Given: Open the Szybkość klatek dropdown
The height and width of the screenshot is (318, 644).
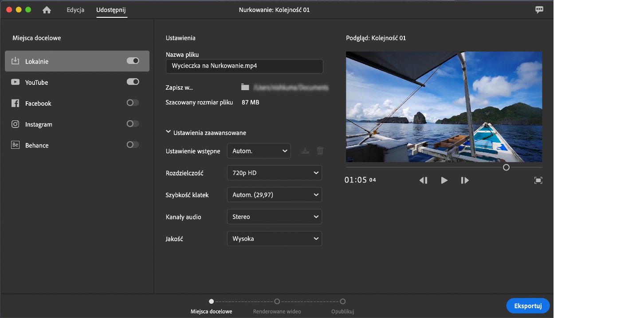Looking at the screenshot, I should pos(274,195).
